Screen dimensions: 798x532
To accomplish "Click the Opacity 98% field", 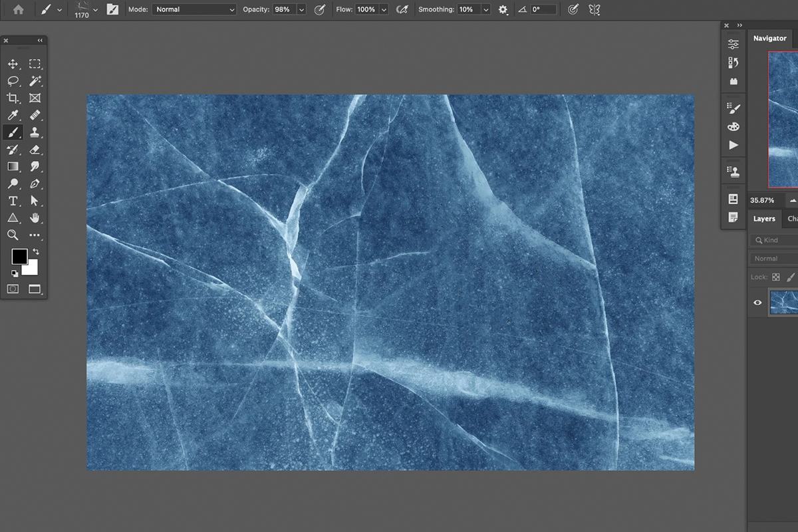I will [x=284, y=10].
